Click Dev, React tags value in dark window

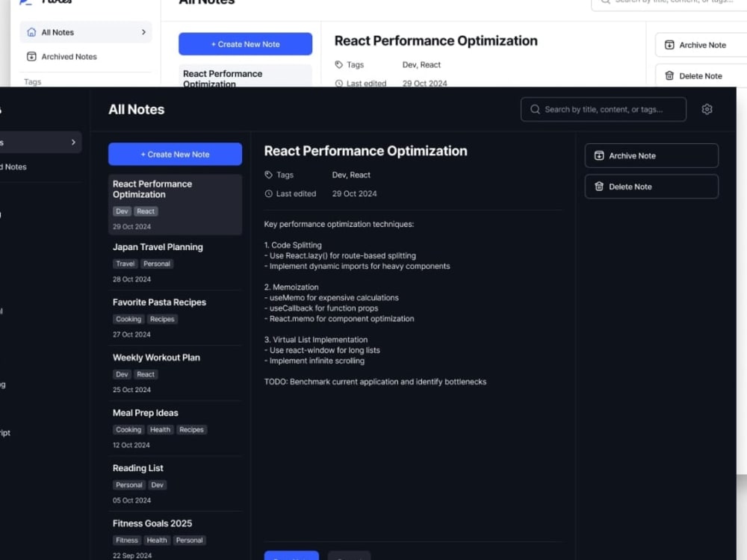pos(351,175)
